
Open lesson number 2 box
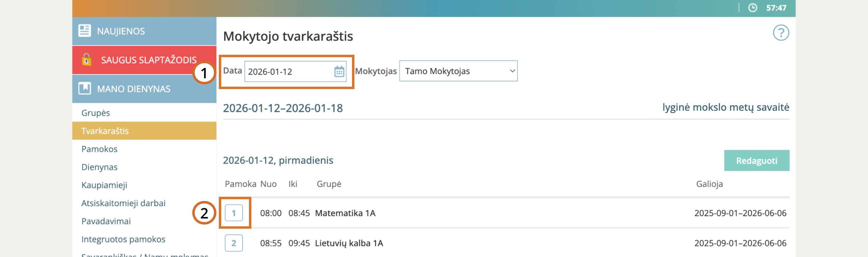click(234, 243)
